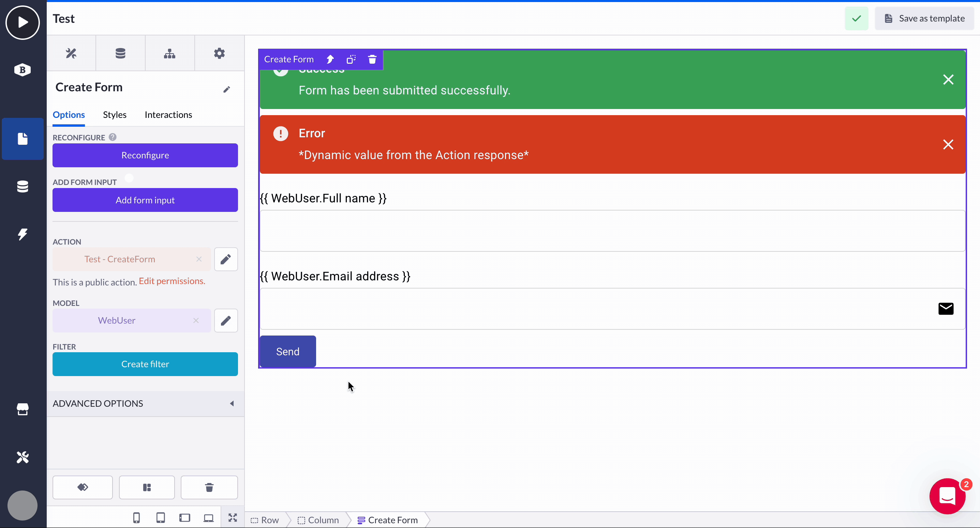Open the workflows lightning bolt sidebar icon
The image size is (980, 528).
(x=23, y=234)
